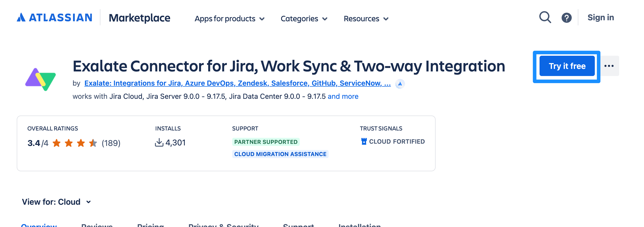Click the Cloud Fortified label
Viewport: 644px width, 227px height.
(397, 141)
